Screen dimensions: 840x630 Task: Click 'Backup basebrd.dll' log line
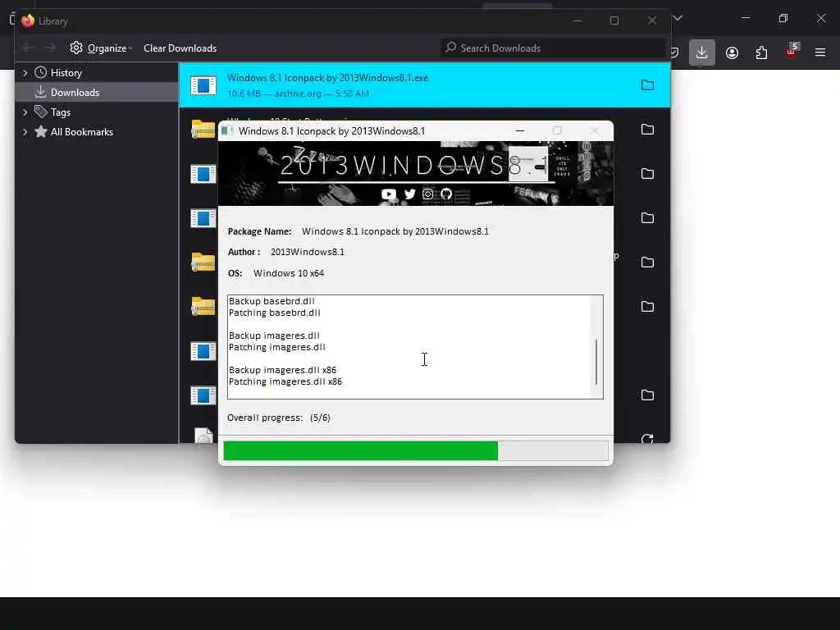(x=272, y=301)
